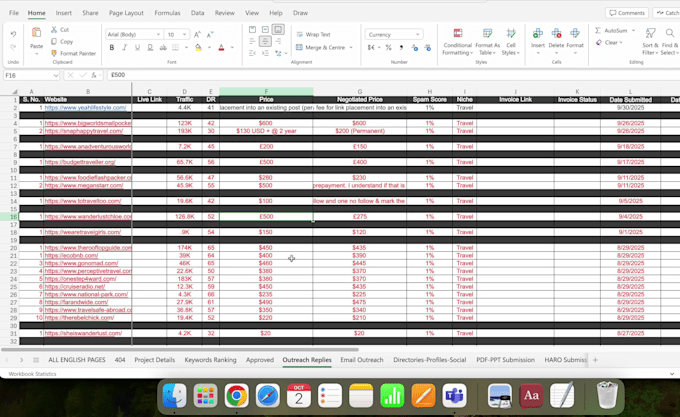Viewport: 680px width, 417px height.
Task: Click the AutoSum sigma icon
Action: [598, 30]
